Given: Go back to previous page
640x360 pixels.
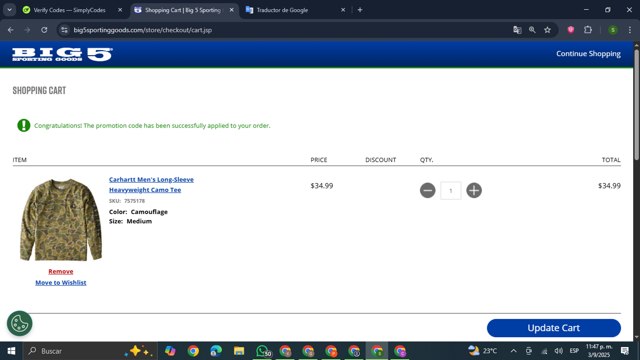Looking at the screenshot, I should coord(11,30).
